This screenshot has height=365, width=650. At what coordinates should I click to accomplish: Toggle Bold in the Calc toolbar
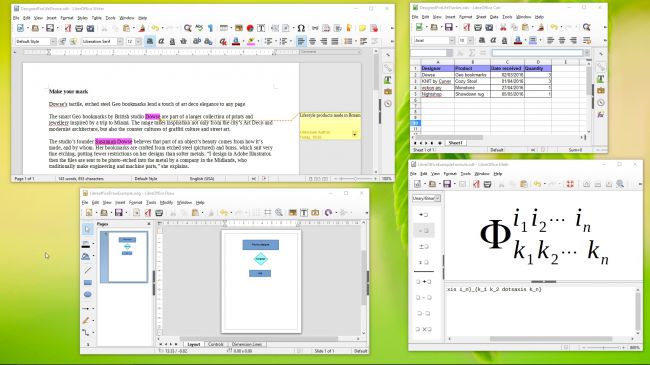(x=482, y=40)
